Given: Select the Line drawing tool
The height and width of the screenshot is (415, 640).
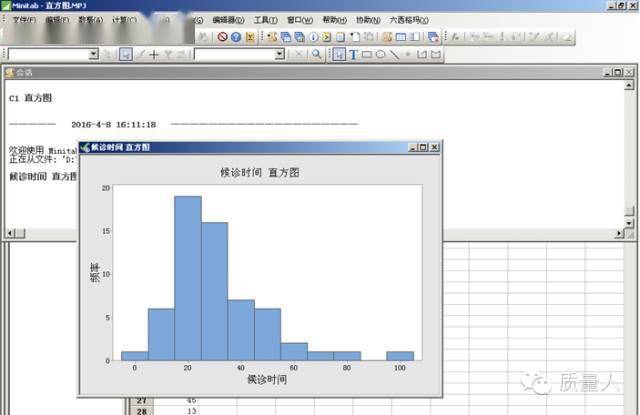Looking at the screenshot, I should coord(394,54).
